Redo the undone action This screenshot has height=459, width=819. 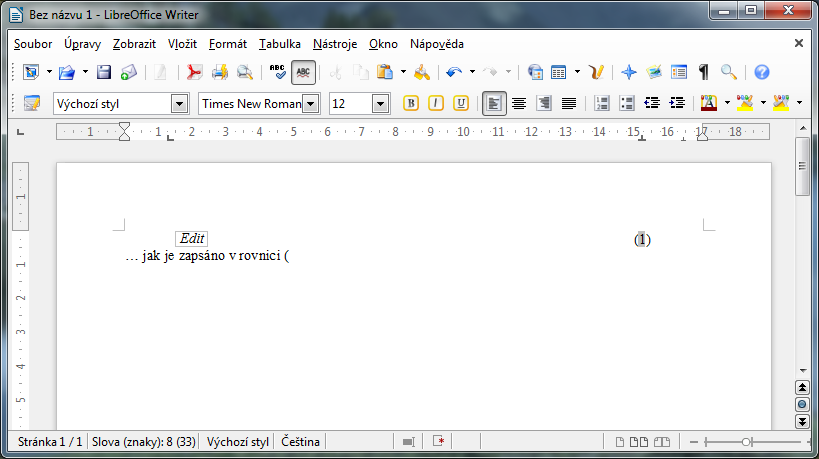coord(490,72)
